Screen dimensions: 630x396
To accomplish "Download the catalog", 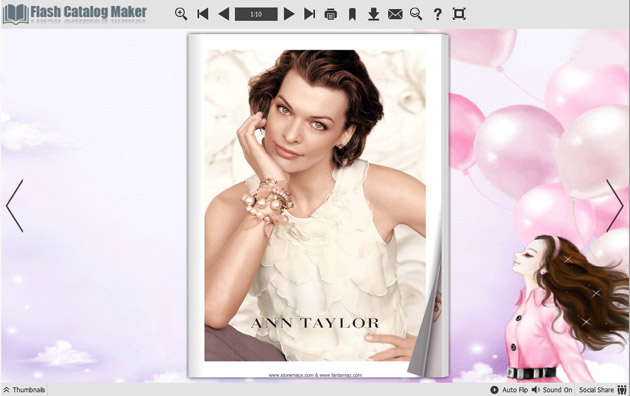I will point(374,14).
